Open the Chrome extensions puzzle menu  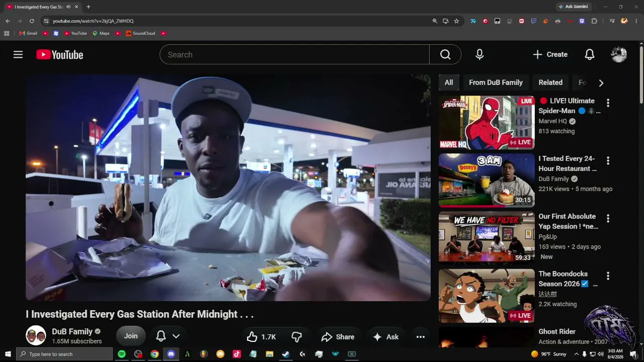click(594, 21)
